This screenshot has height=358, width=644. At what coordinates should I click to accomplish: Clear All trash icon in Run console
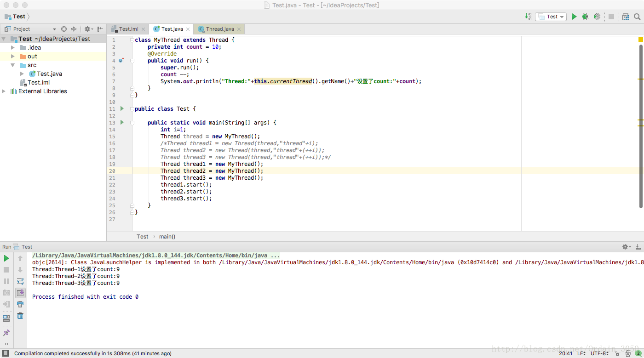[x=20, y=316]
